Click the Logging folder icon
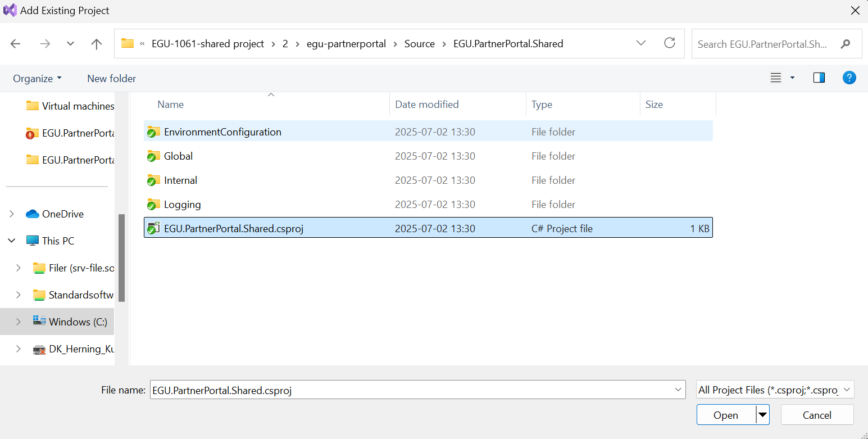The image size is (868, 439). point(153,205)
